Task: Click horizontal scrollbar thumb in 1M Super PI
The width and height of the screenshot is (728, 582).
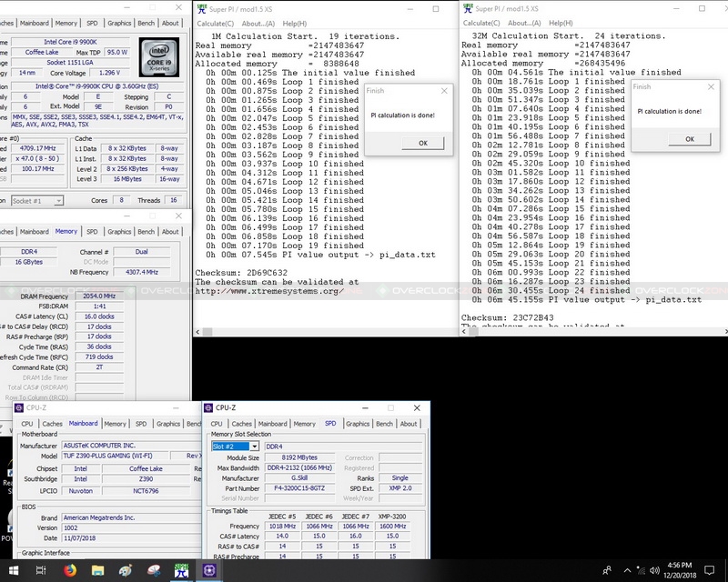Action: point(207,332)
